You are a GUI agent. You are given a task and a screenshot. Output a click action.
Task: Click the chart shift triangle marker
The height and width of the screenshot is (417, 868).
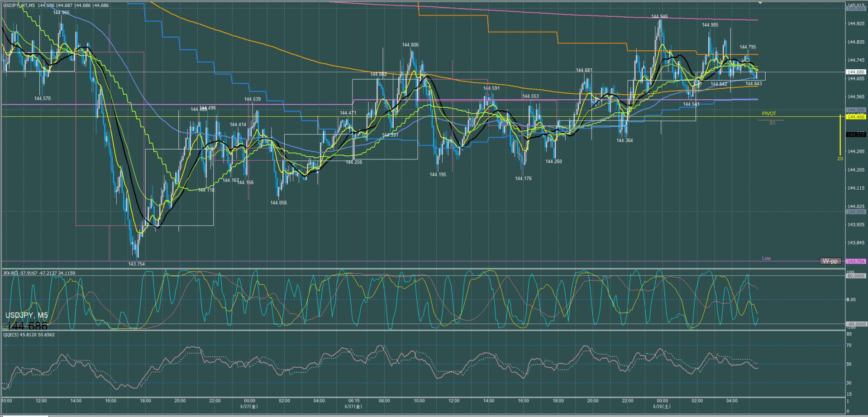(760, 3)
